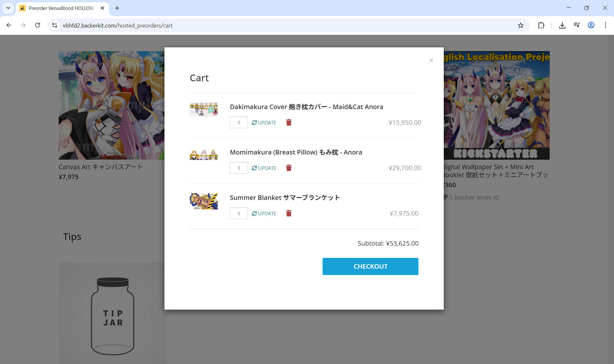This screenshot has height=364, width=614.
Task: View site information icon in address bar
Action: point(55,25)
